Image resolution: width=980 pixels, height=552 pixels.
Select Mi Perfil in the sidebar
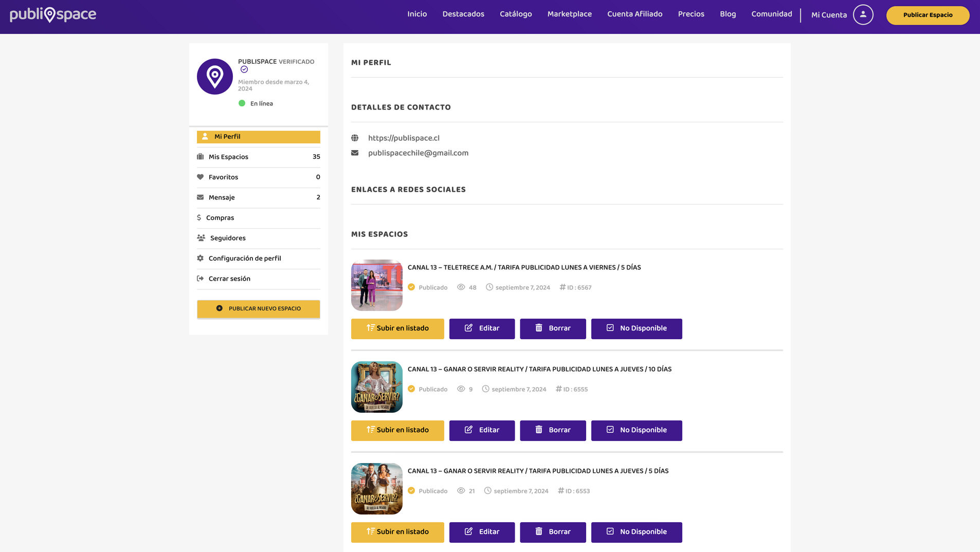[x=259, y=137]
